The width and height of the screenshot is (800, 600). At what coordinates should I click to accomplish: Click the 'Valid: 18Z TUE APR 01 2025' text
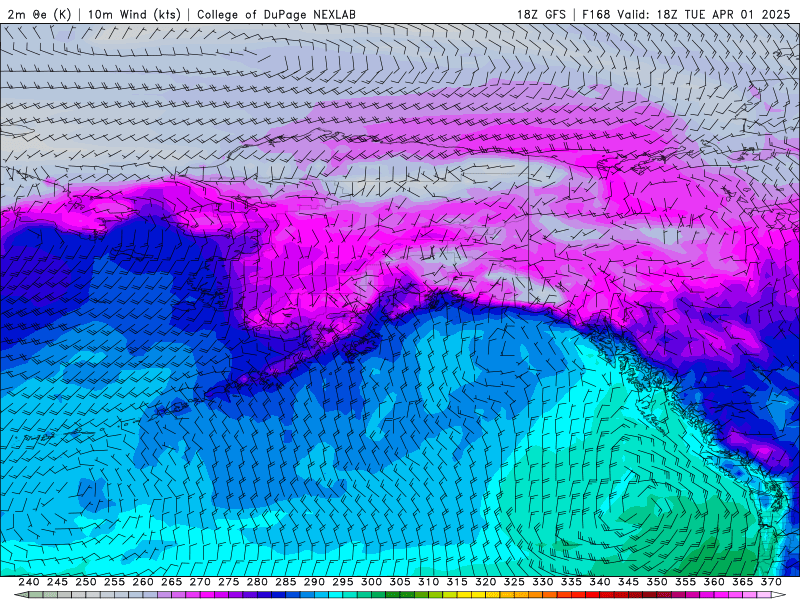(x=704, y=14)
